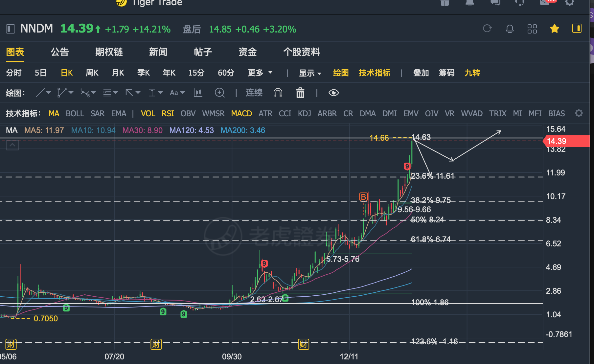
Task: Click the refresh quote icon
Action: point(487,29)
